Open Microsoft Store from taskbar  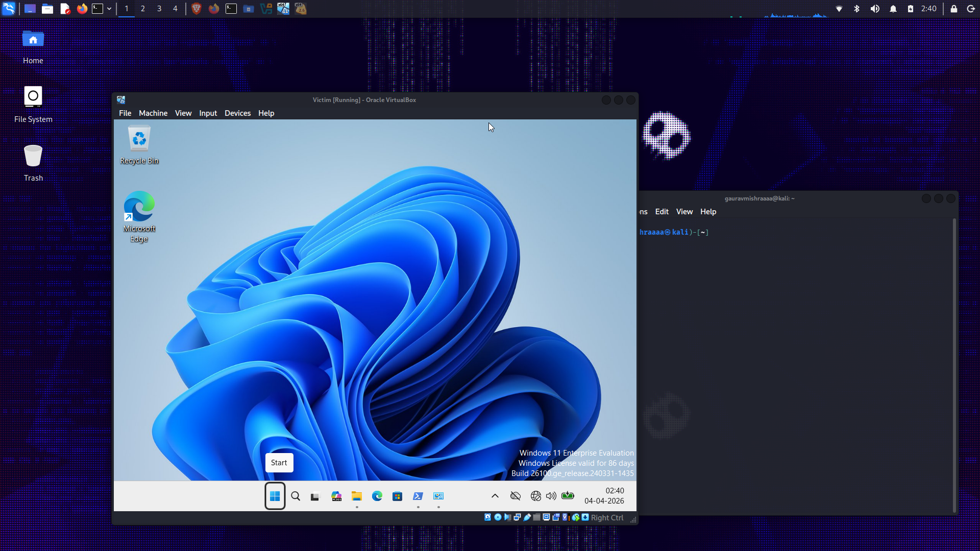point(397,496)
